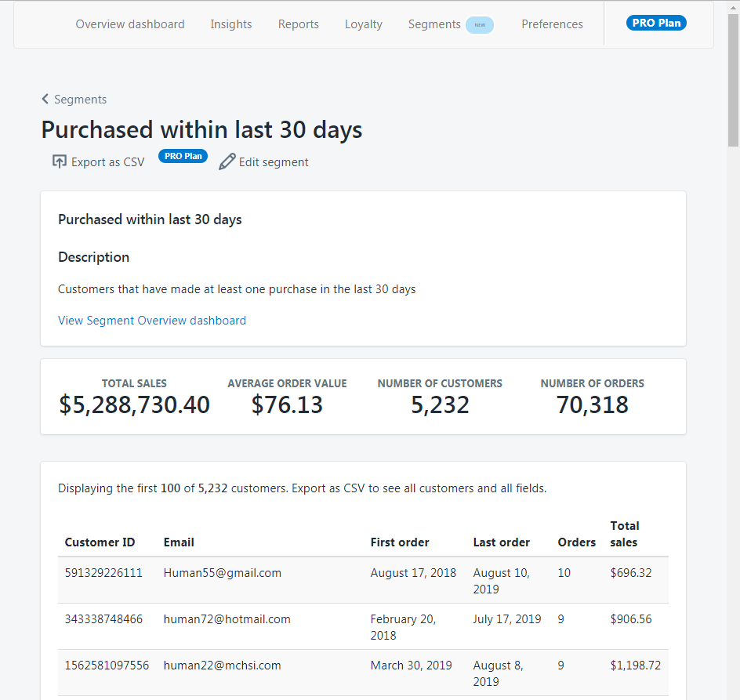740x700 pixels.
Task: Click customer ID 343338748466 row
Action: (103, 619)
